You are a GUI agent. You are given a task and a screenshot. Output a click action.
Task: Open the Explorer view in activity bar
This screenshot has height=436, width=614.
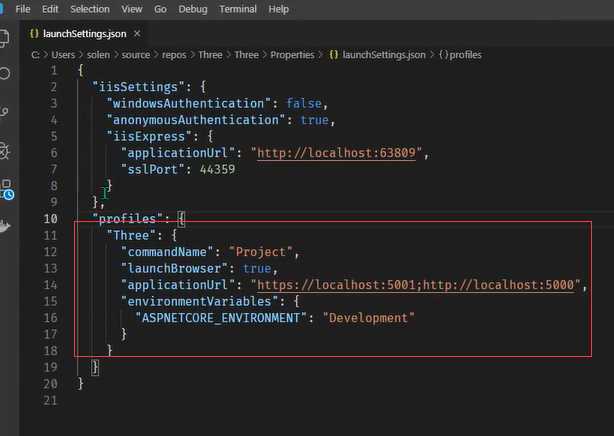coord(5,38)
